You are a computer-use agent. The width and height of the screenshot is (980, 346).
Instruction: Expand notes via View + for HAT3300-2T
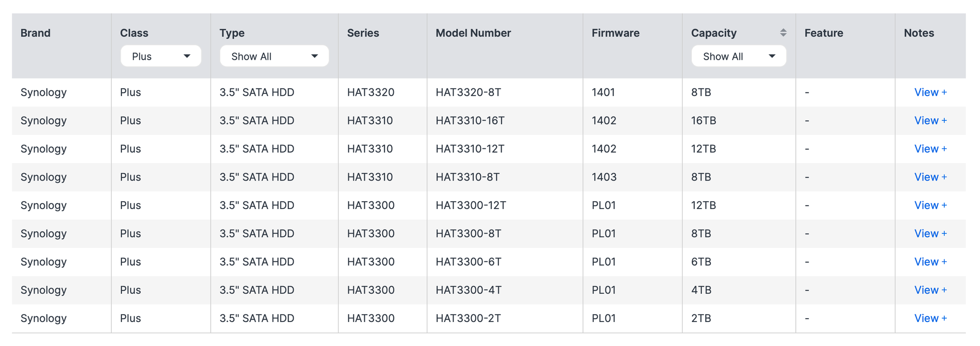pyautogui.click(x=930, y=319)
